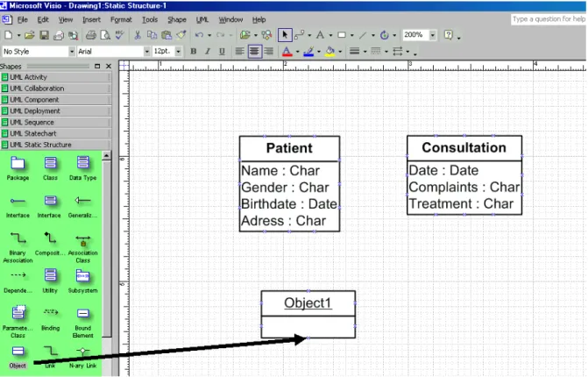Pick the Association Class shape

pos(83,247)
